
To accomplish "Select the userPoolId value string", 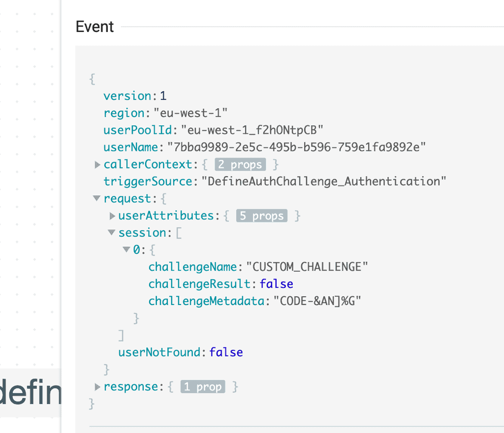I will [252, 130].
